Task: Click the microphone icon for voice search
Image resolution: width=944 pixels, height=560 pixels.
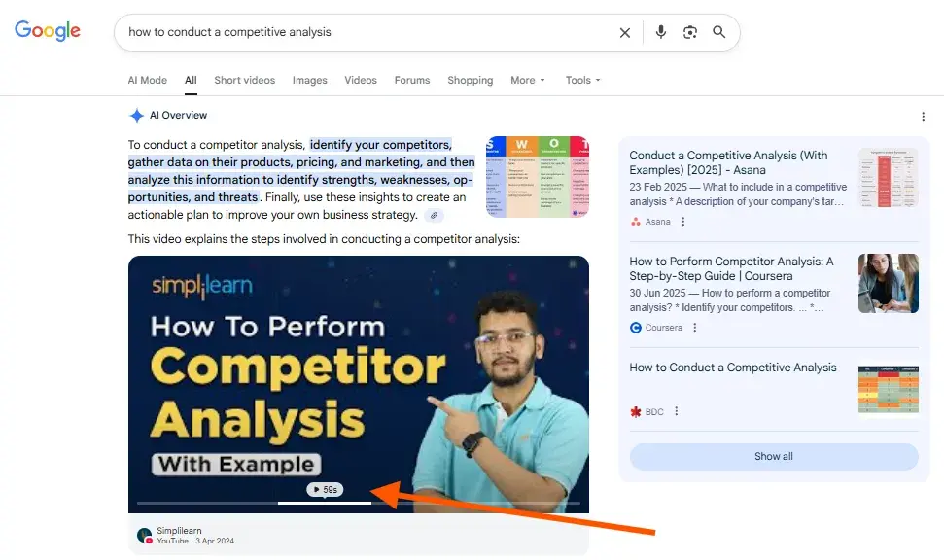Action: pyautogui.click(x=661, y=32)
